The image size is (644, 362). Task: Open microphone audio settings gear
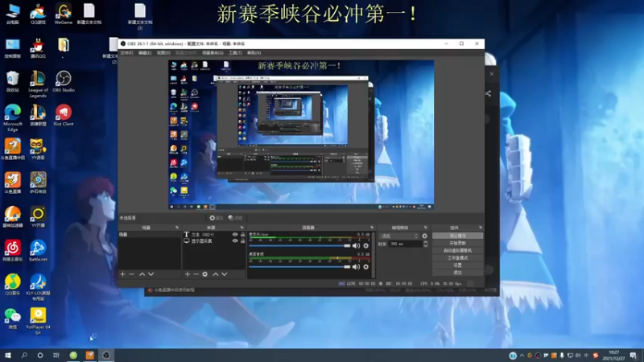pyautogui.click(x=366, y=246)
